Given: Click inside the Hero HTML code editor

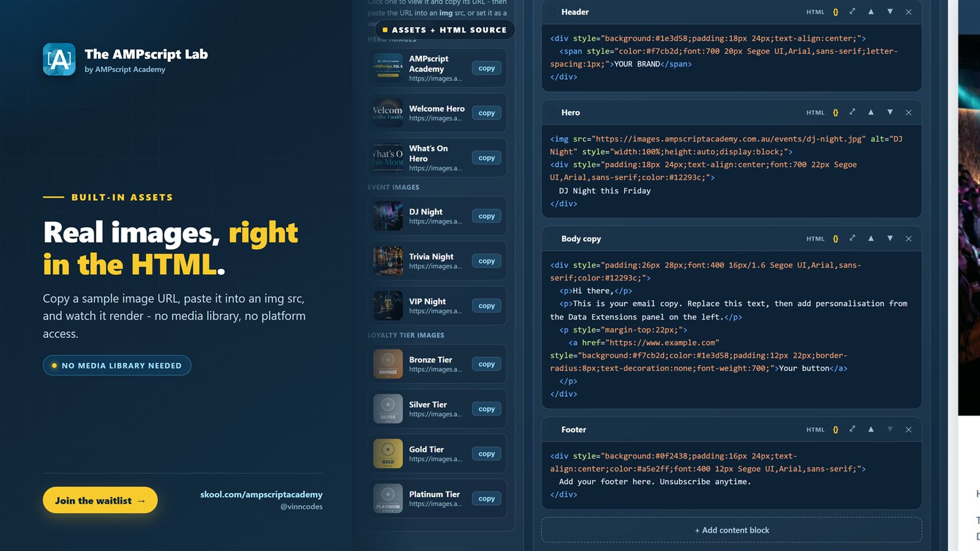Looking at the screenshot, I should coord(731,171).
